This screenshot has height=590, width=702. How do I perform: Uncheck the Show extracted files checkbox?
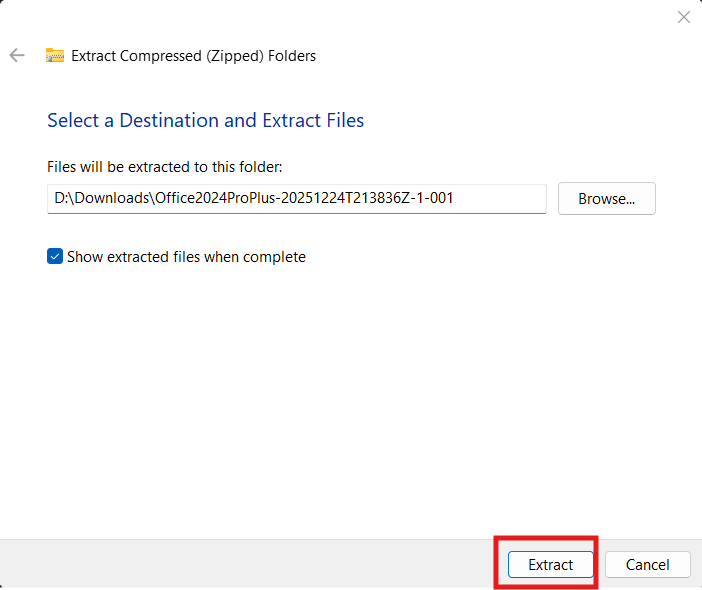[55, 257]
